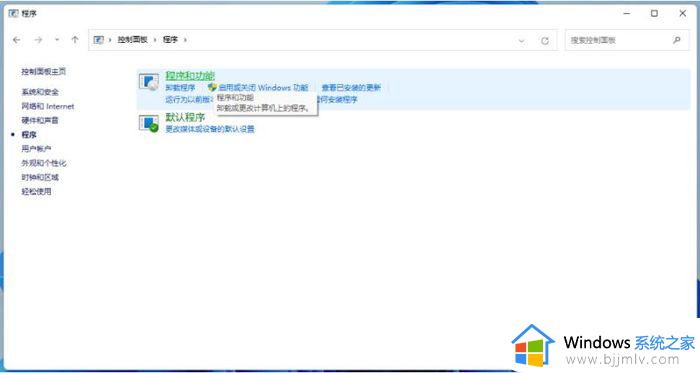Click the Control Panel icon in address bar
The height and width of the screenshot is (373, 700).
coord(99,40)
